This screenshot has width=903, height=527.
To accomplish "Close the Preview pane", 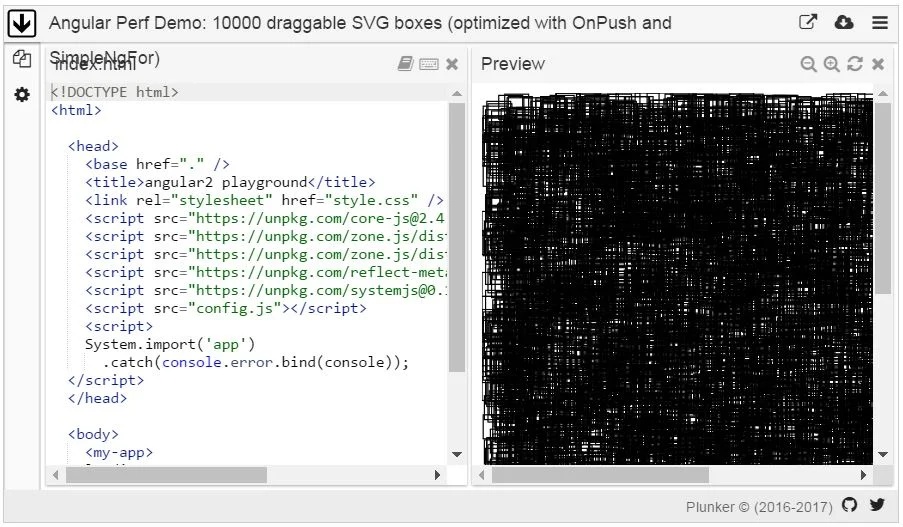I will 878,64.
